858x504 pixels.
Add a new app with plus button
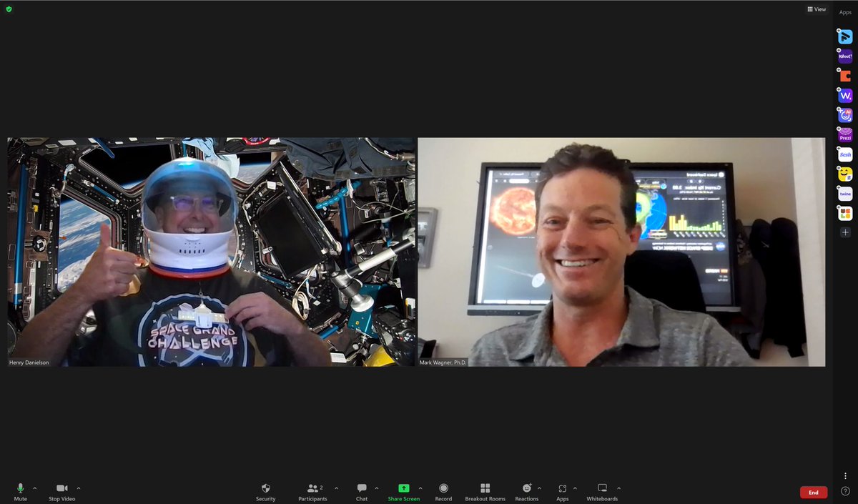point(845,232)
